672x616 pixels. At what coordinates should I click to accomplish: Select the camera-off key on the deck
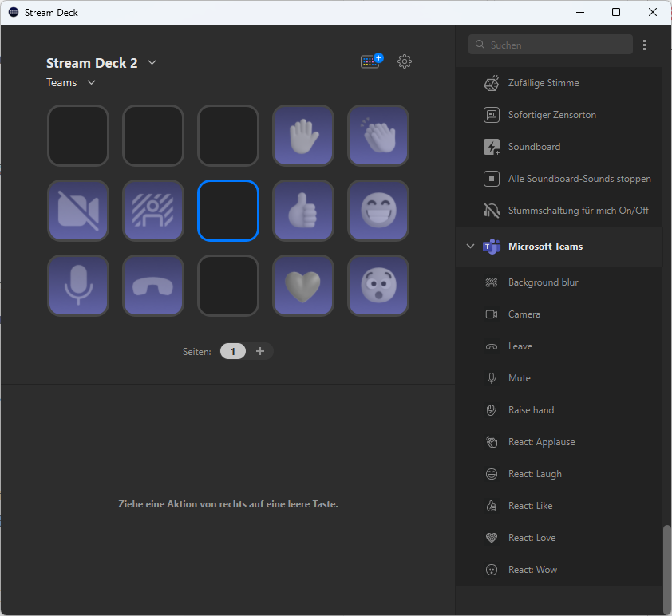tap(77, 211)
